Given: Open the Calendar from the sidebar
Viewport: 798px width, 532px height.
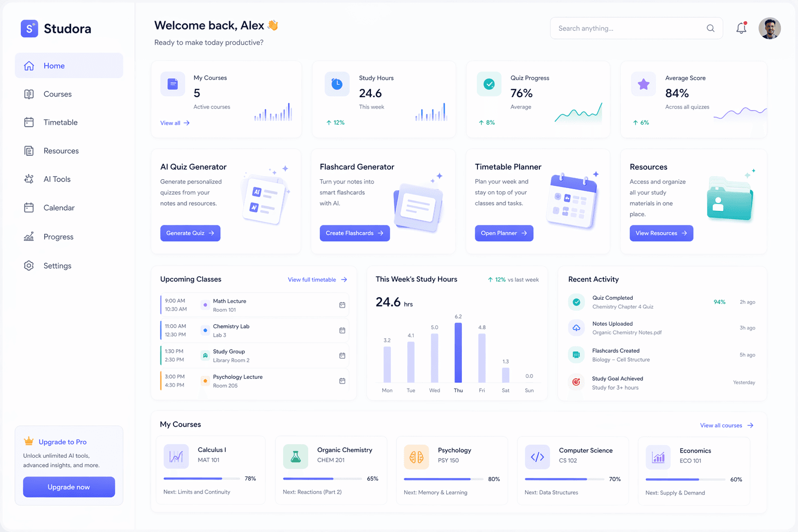Looking at the screenshot, I should pyautogui.click(x=29, y=207).
